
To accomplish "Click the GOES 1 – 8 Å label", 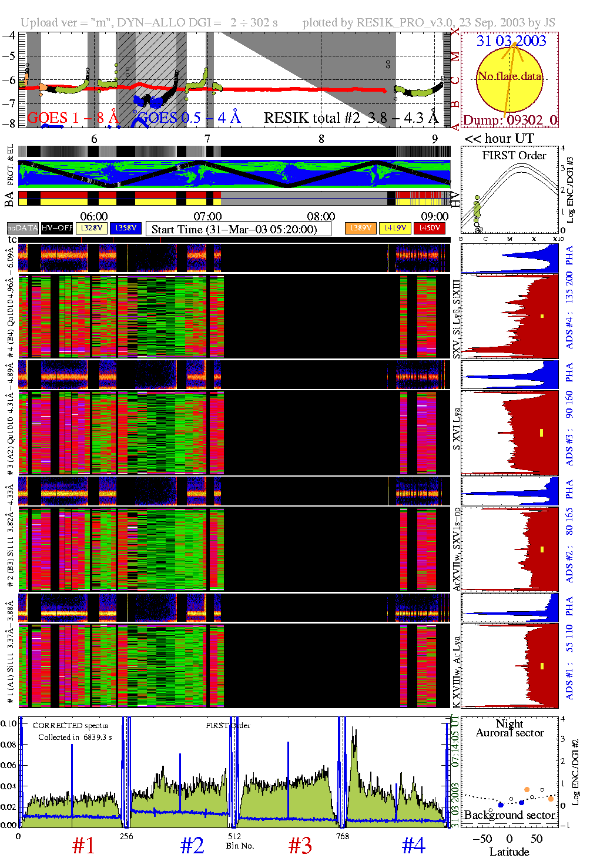I will (x=73, y=118).
